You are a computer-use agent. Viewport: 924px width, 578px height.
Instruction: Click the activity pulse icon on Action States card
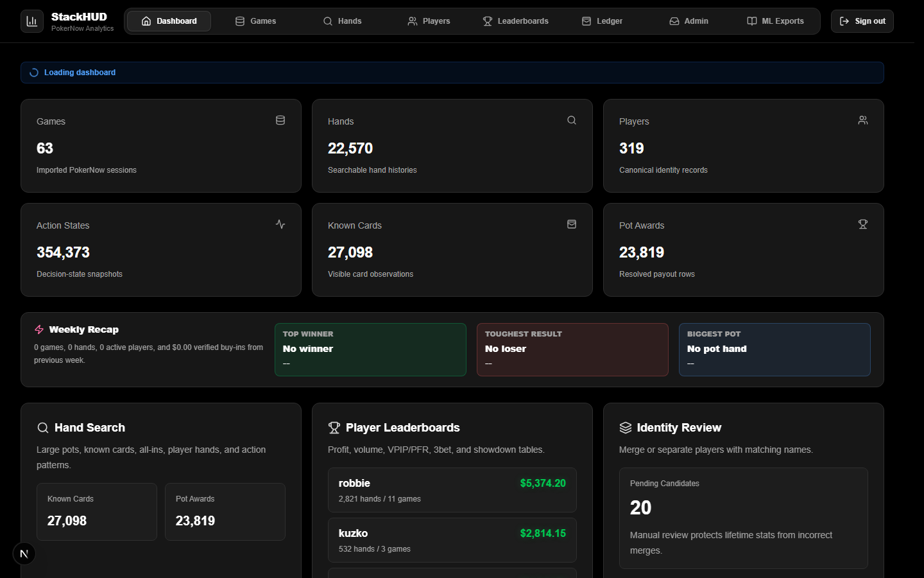pos(280,224)
